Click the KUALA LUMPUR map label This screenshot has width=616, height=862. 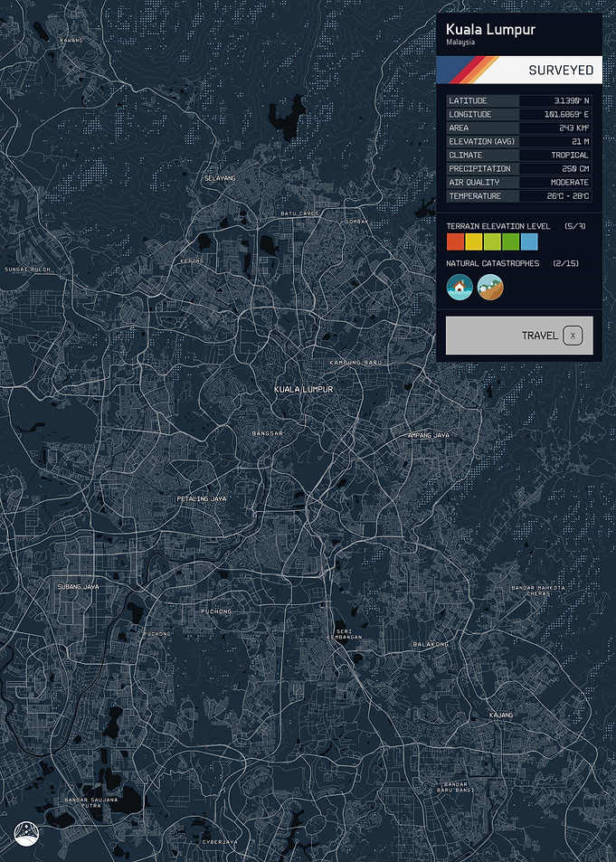tap(304, 389)
